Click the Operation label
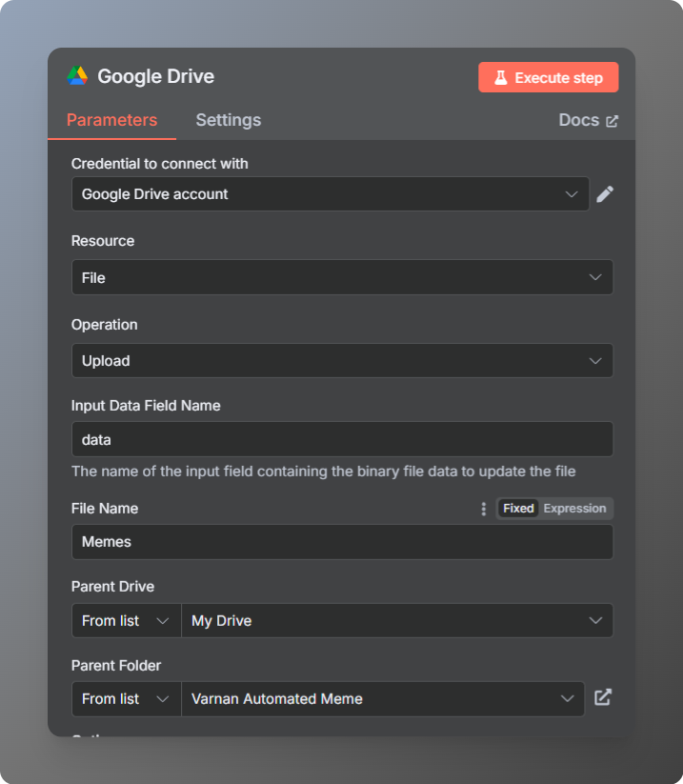Image resolution: width=683 pixels, height=784 pixels. pyautogui.click(x=104, y=325)
